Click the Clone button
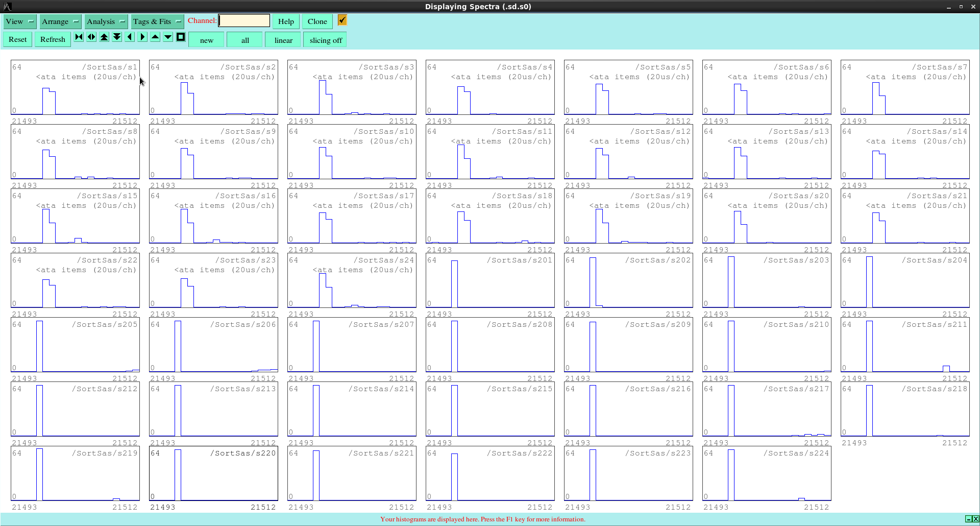Viewport: 980px width, 526px height. point(317,21)
